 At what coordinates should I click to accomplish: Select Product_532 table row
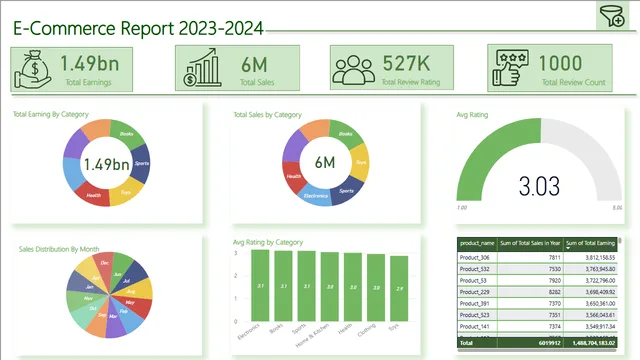tap(537, 269)
